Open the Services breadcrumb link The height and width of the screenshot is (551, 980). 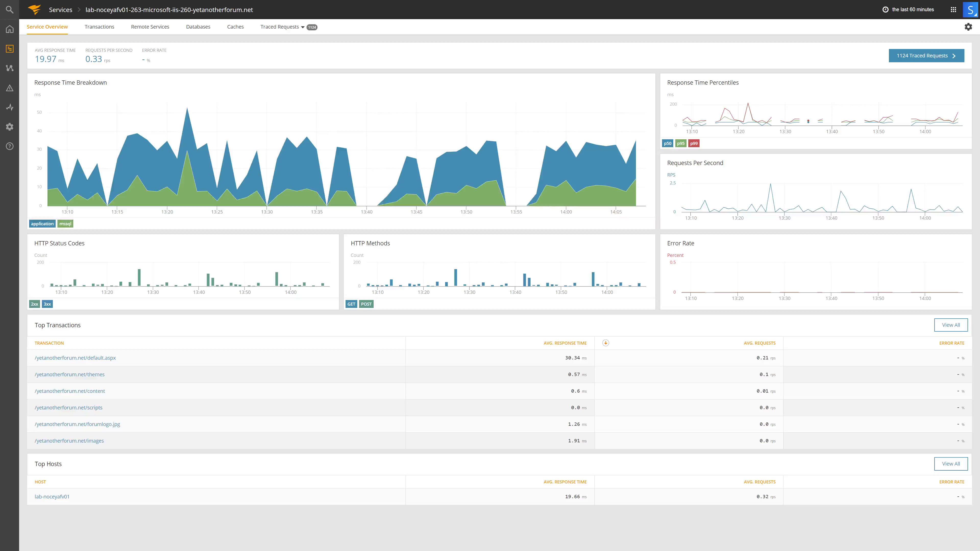[x=60, y=9]
